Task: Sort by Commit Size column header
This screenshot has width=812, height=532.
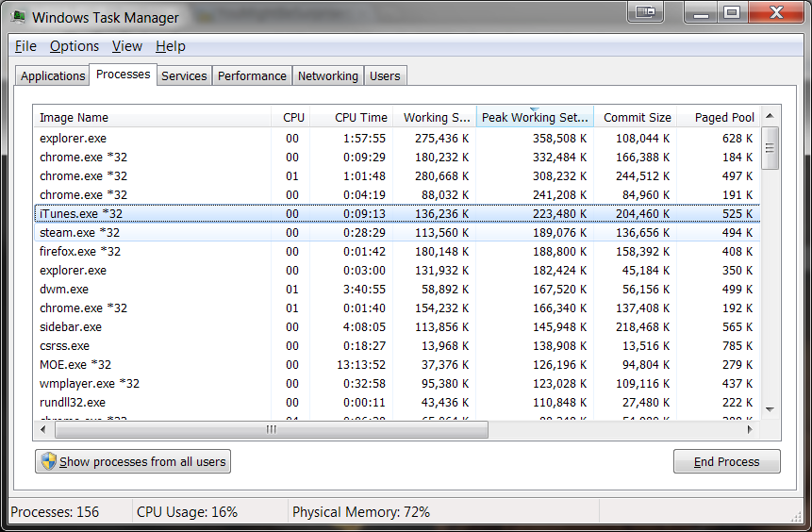Action: 636,117
